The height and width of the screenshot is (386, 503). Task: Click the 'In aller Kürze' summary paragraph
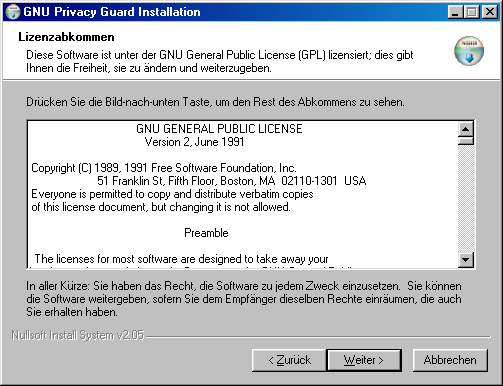(x=244, y=299)
